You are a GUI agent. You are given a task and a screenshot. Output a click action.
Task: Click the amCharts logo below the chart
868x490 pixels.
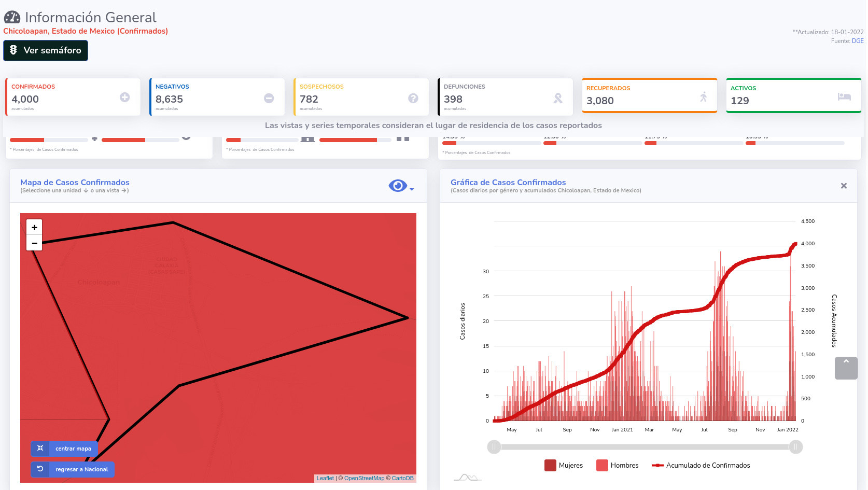468,477
